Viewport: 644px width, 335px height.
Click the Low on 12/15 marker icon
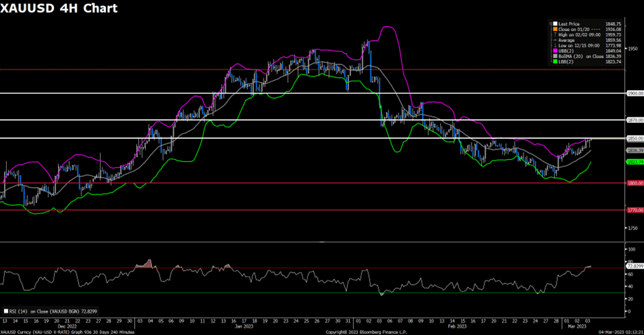556,45
